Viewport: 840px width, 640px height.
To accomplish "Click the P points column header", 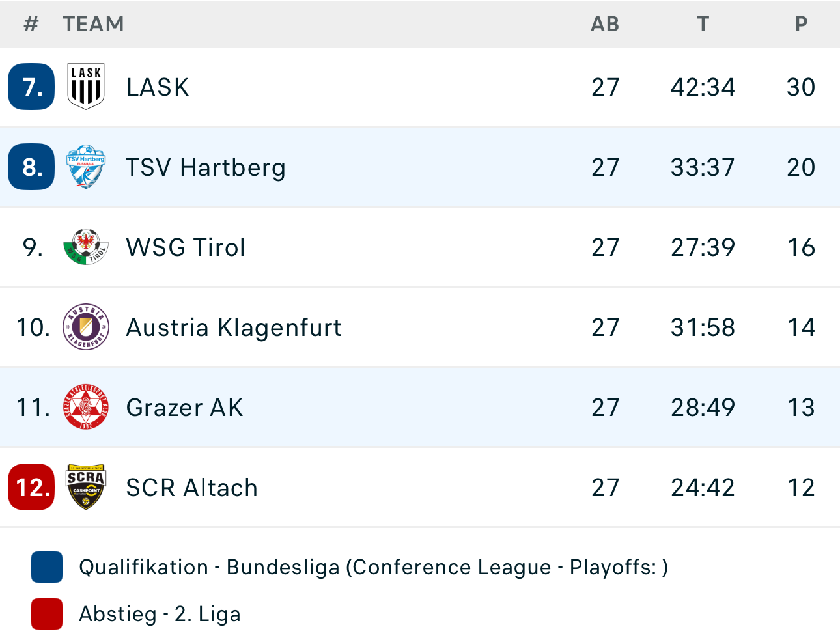I will click(x=801, y=24).
